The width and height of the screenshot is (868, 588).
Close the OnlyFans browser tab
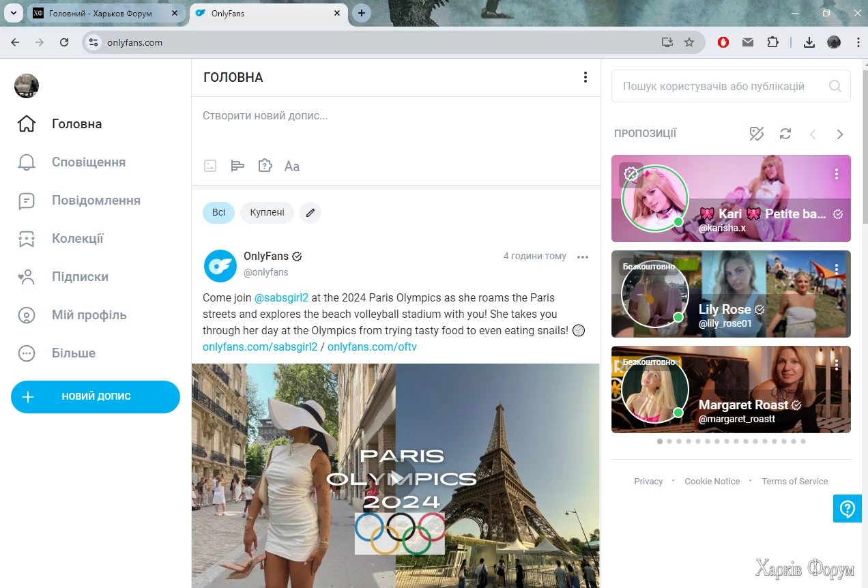[336, 13]
